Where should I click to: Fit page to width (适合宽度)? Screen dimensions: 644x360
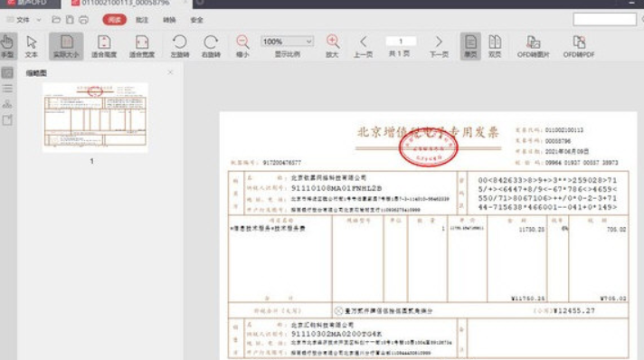(142, 46)
